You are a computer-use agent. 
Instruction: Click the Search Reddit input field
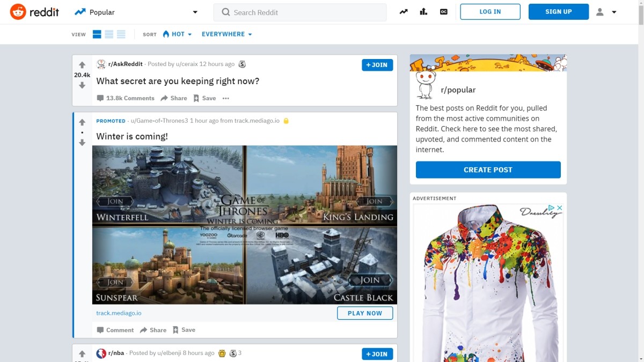click(299, 12)
